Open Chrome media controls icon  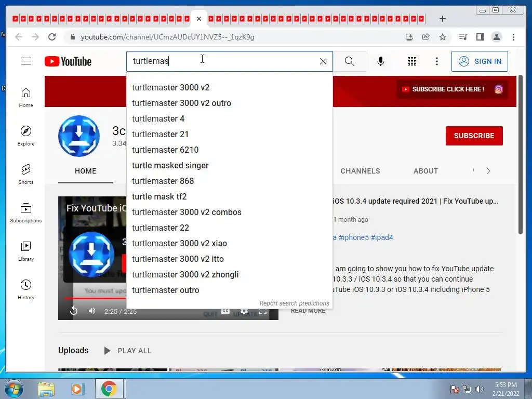pos(463,37)
